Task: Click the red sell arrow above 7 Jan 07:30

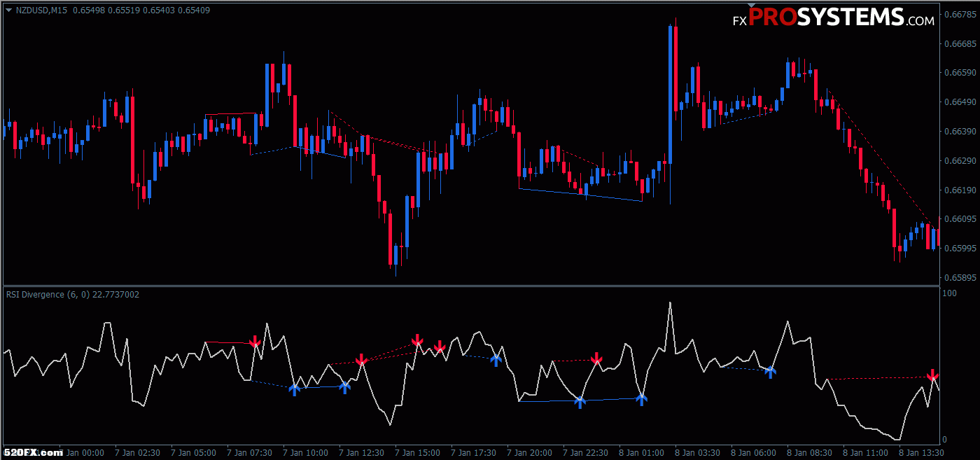Action: tap(255, 342)
